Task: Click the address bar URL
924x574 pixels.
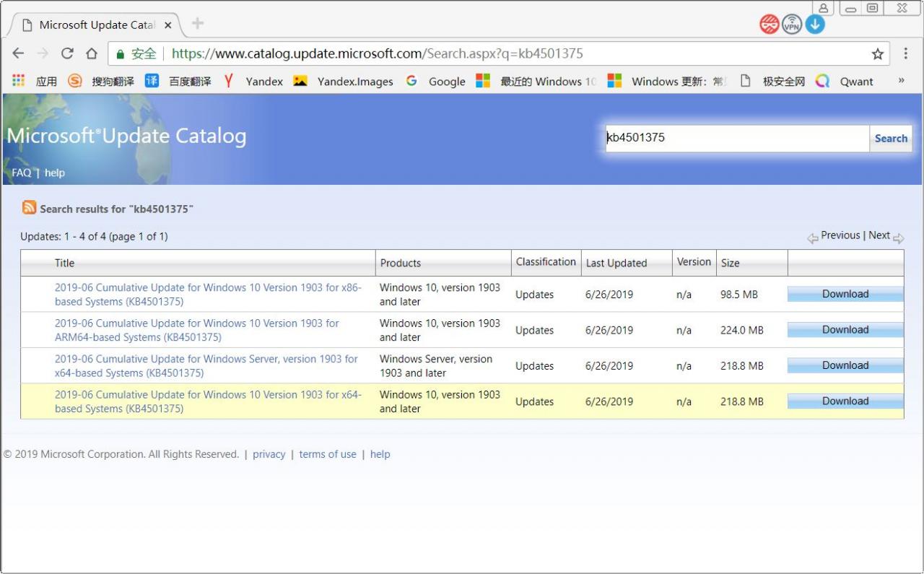Action: click(378, 53)
